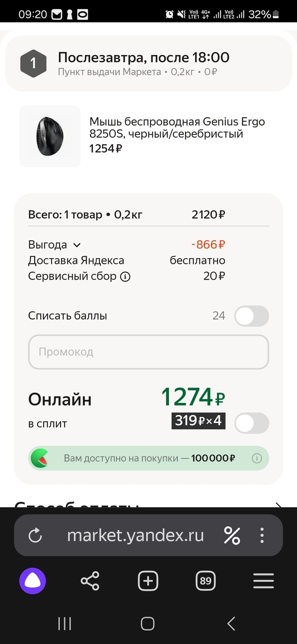Open the three-dot page options menu
Screen dimensions: 297x644
pos(262,536)
